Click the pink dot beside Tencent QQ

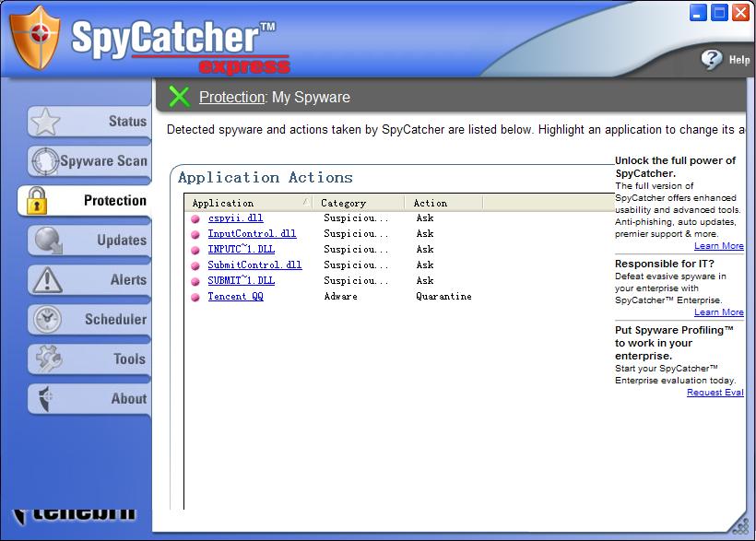tap(195, 298)
